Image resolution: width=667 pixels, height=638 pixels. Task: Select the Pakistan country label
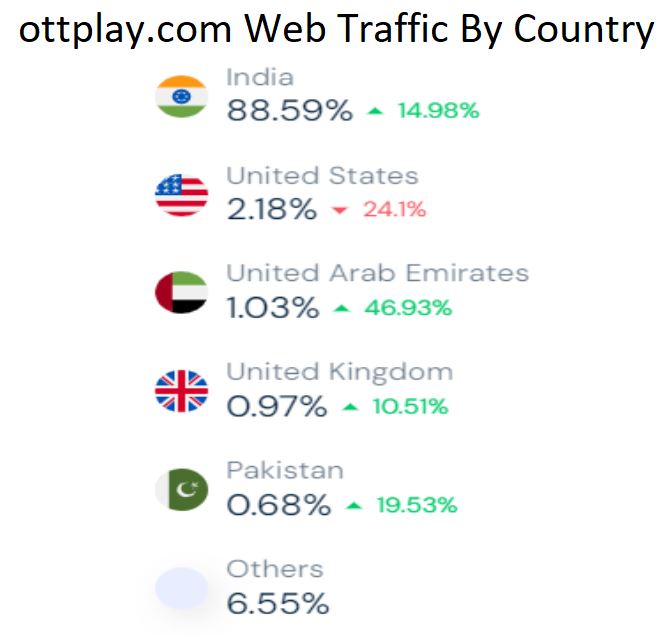[284, 470]
